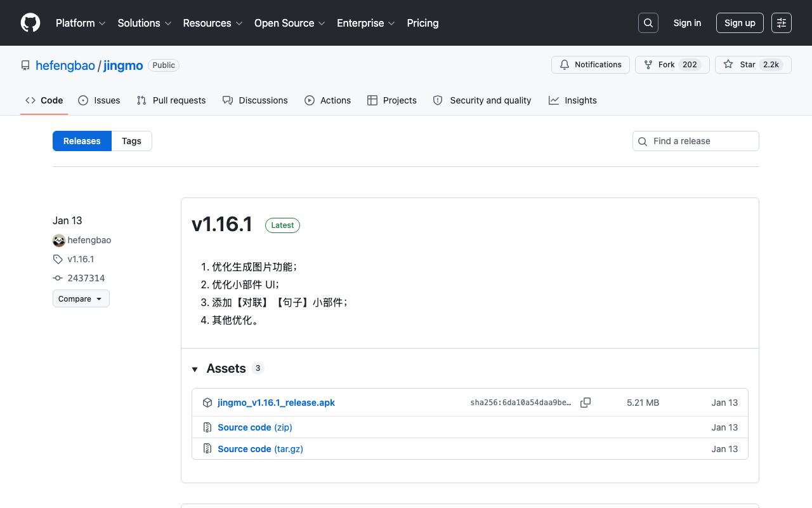The height and width of the screenshot is (508, 812).
Task: Collapse the Assets section triangle
Action: point(195,369)
